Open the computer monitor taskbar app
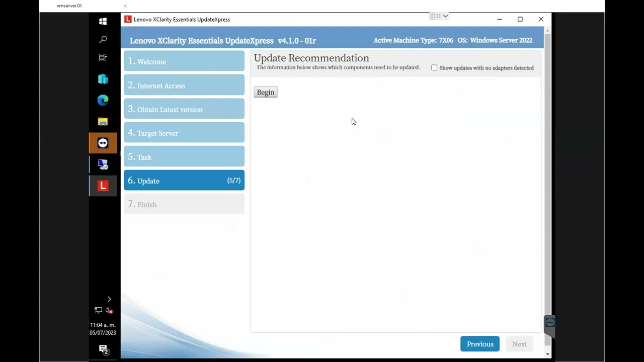The width and height of the screenshot is (644, 362). coord(103,164)
